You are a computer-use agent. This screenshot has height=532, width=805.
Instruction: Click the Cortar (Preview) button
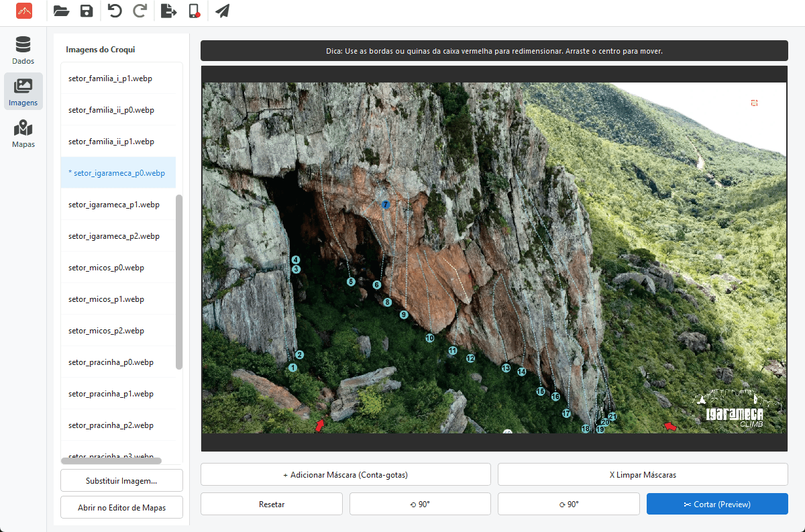(x=717, y=504)
